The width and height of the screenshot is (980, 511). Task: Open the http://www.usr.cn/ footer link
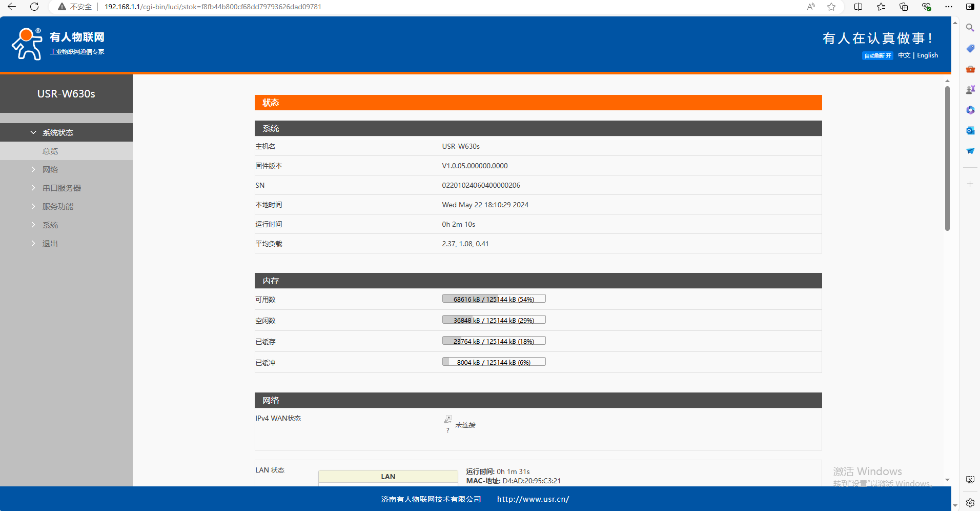coord(533,499)
